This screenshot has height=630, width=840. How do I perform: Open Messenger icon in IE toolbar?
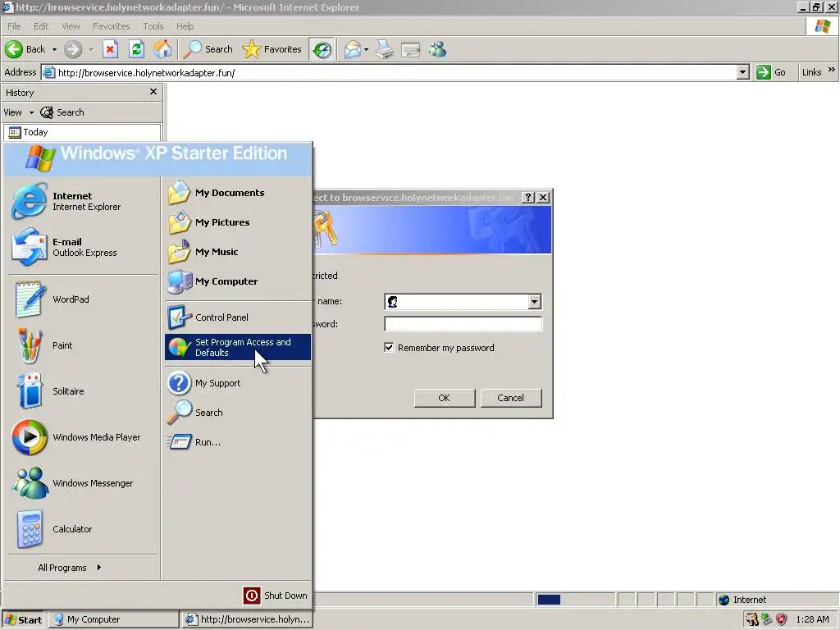pos(438,49)
